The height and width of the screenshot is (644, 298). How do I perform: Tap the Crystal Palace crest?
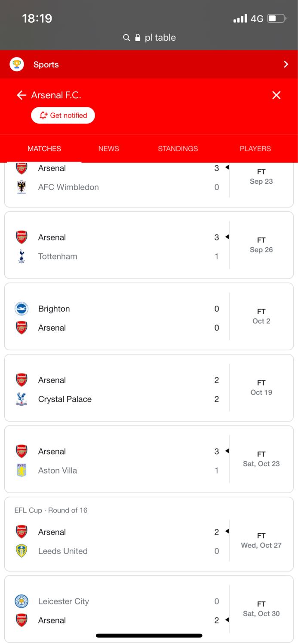[22, 399]
